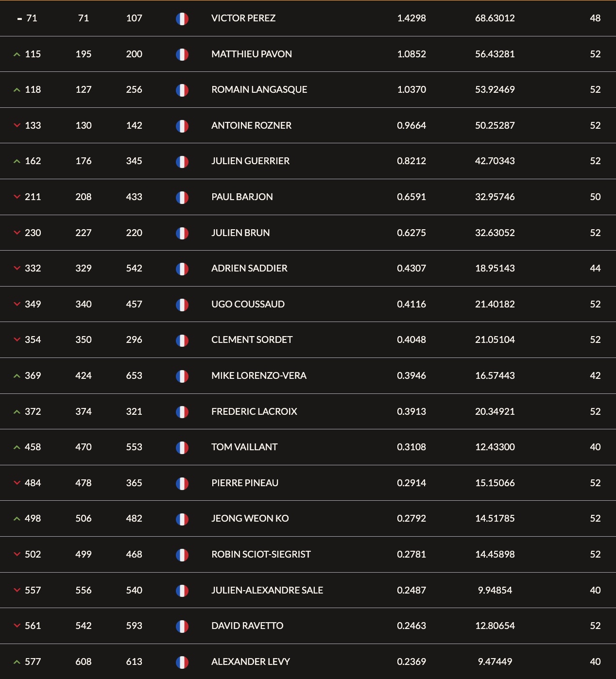Click the red down arrow beside rank 133
The height and width of the screenshot is (679, 616).
pos(17,125)
